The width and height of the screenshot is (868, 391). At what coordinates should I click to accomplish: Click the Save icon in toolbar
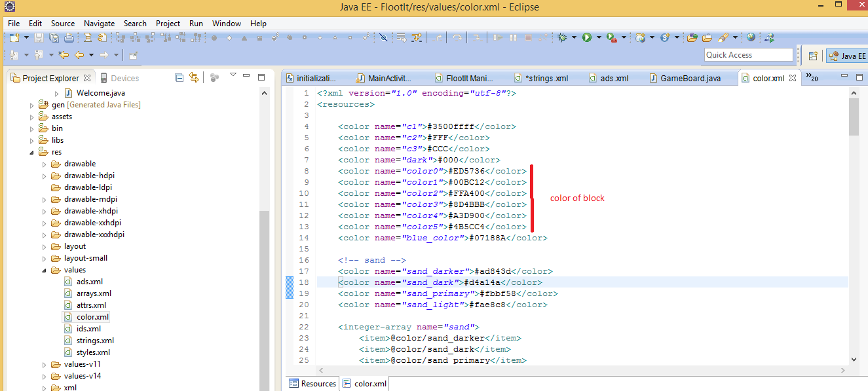point(39,38)
